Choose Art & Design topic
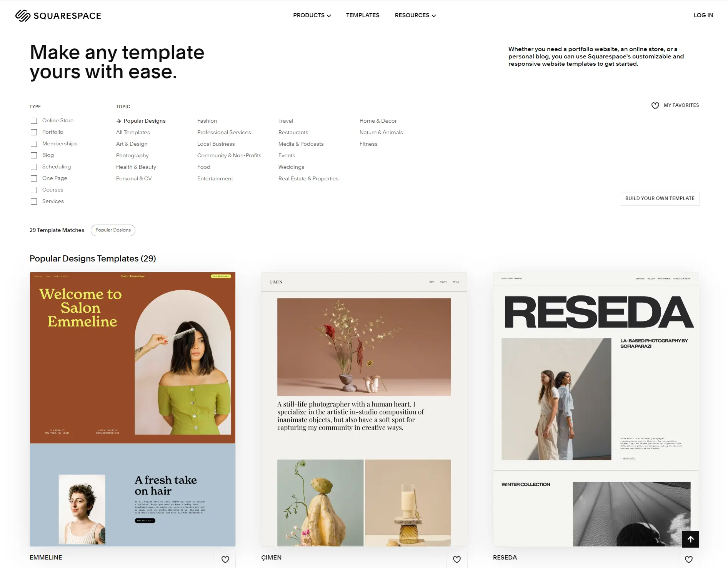The height and width of the screenshot is (568, 728). click(x=132, y=144)
